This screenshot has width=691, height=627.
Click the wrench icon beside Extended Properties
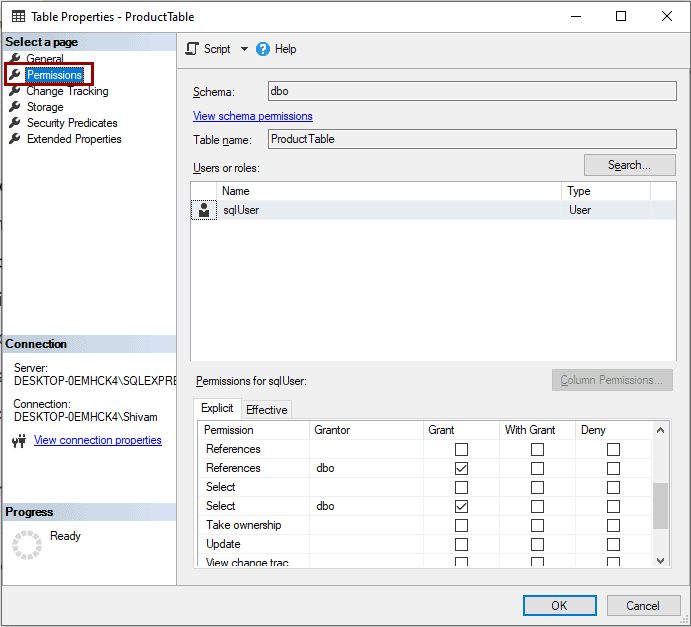pyautogui.click(x=15, y=139)
